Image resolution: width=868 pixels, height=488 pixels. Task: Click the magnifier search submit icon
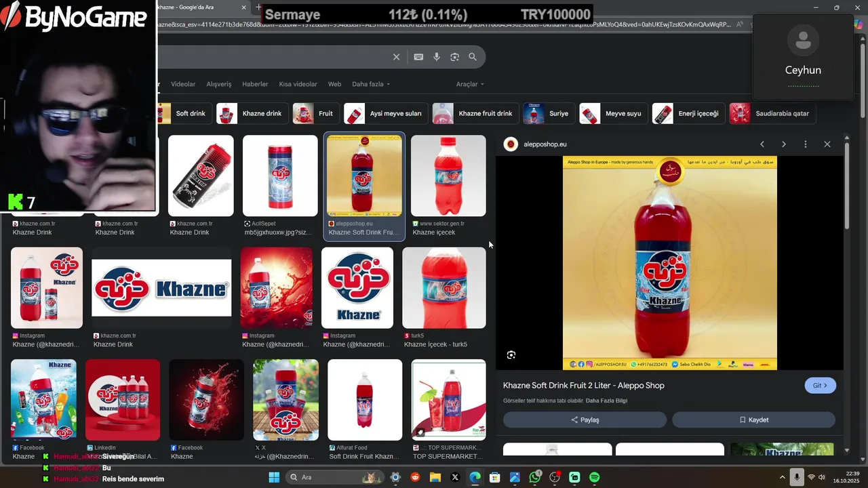point(473,57)
